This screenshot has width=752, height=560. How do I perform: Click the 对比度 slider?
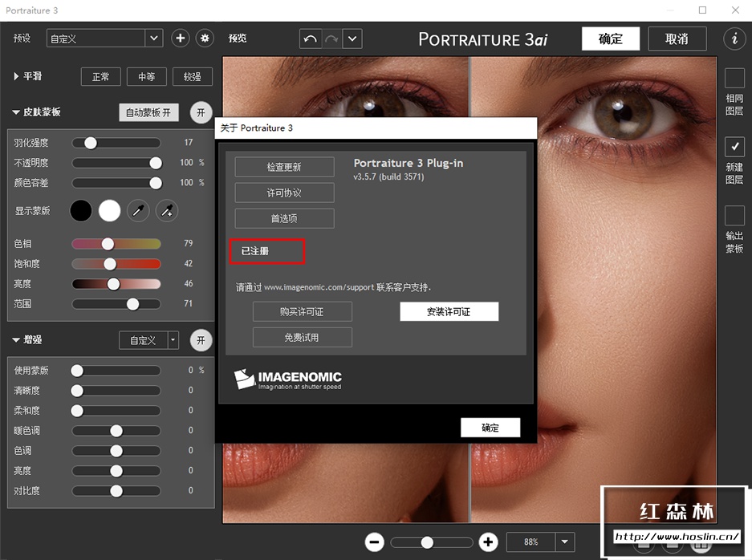click(x=116, y=490)
